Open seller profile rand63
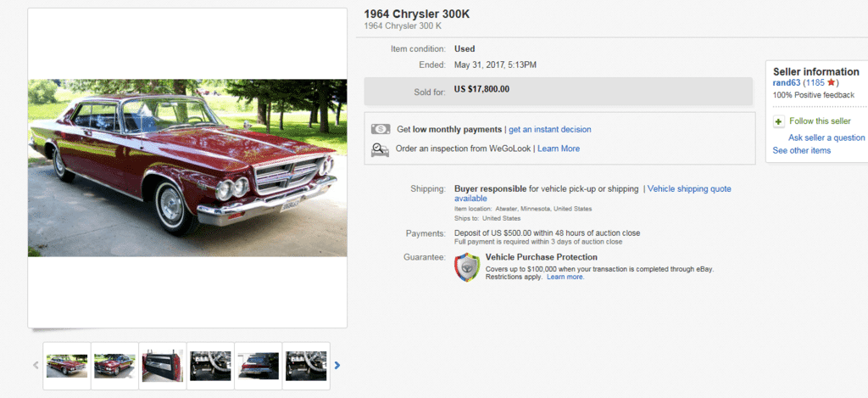The image size is (868, 398). [x=787, y=83]
